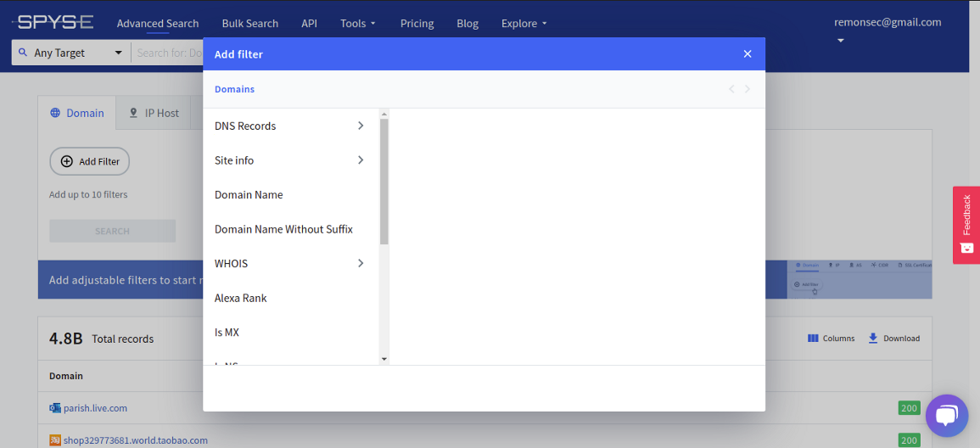The height and width of the screenshot is (448, 980).
Task: Open Advanced Search menu item
Action: tap(158, 23)
